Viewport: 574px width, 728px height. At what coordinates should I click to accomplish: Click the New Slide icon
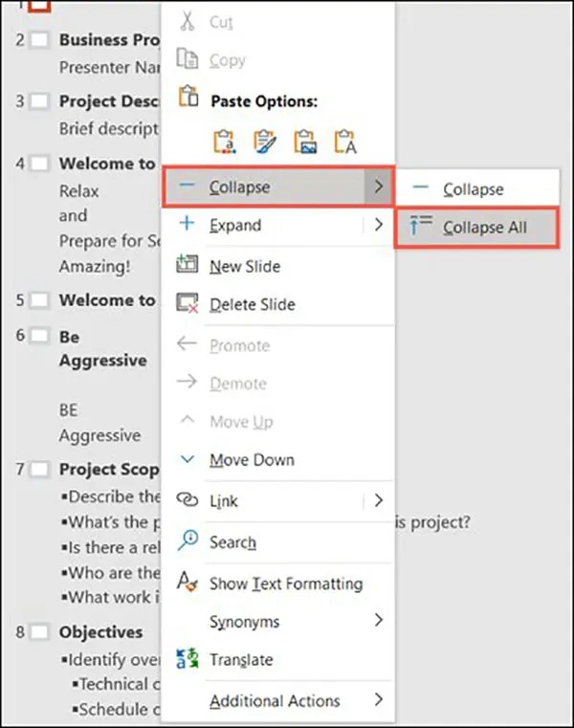[188, 265]
